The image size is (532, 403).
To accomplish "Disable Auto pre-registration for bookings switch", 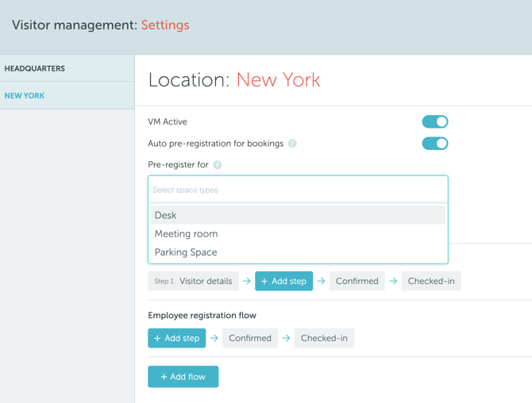I will [435, 144].
